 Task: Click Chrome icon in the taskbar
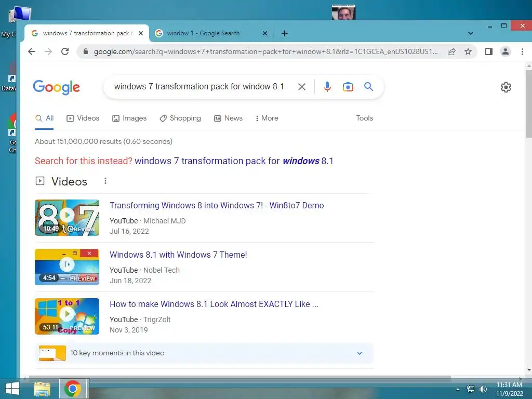[73, 389]
